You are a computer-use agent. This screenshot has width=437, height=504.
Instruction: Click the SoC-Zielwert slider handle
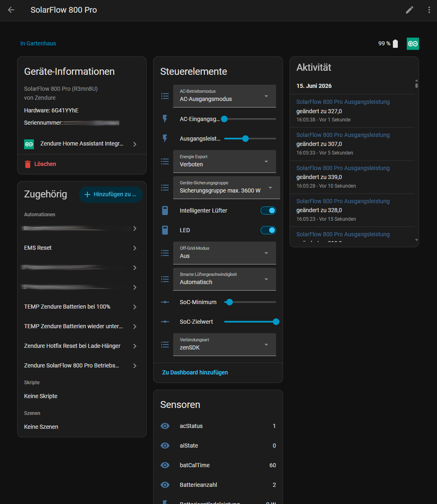point(276,322)
